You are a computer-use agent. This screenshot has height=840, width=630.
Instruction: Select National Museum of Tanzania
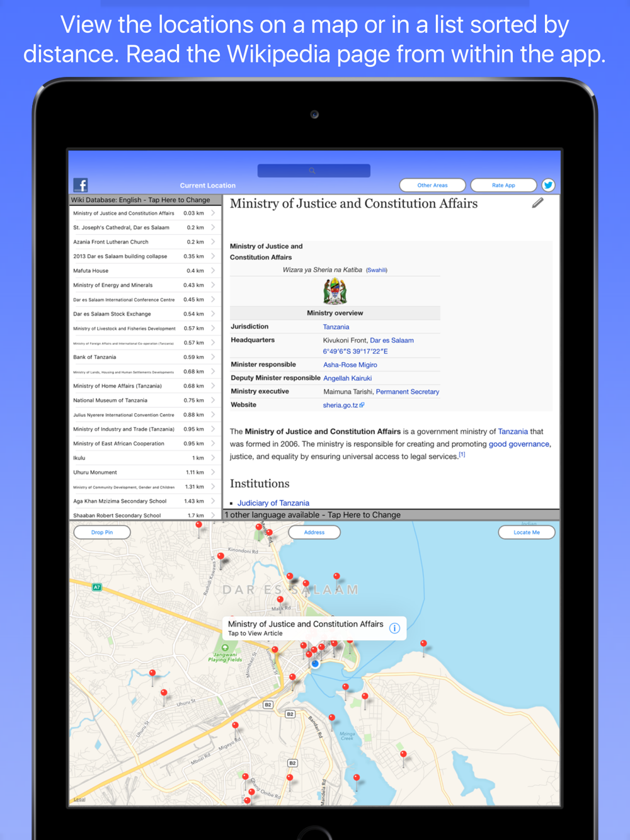145,400
